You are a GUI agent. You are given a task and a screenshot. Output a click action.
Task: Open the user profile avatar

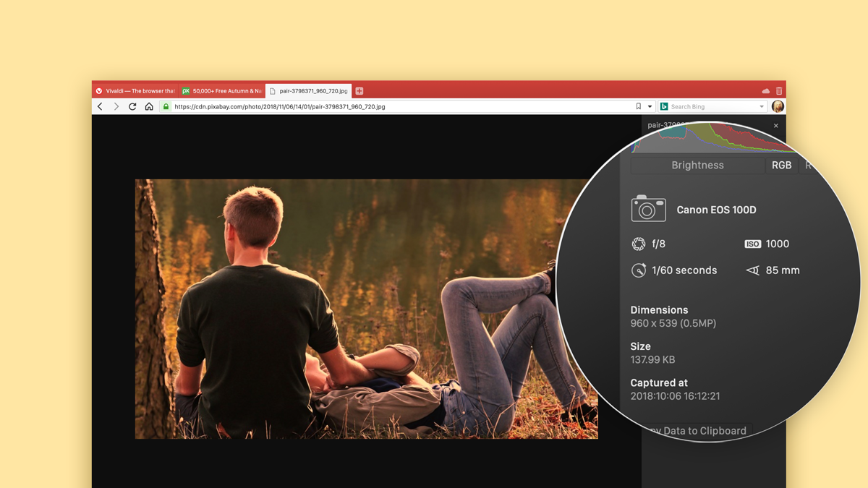click(x=778, y=106)
